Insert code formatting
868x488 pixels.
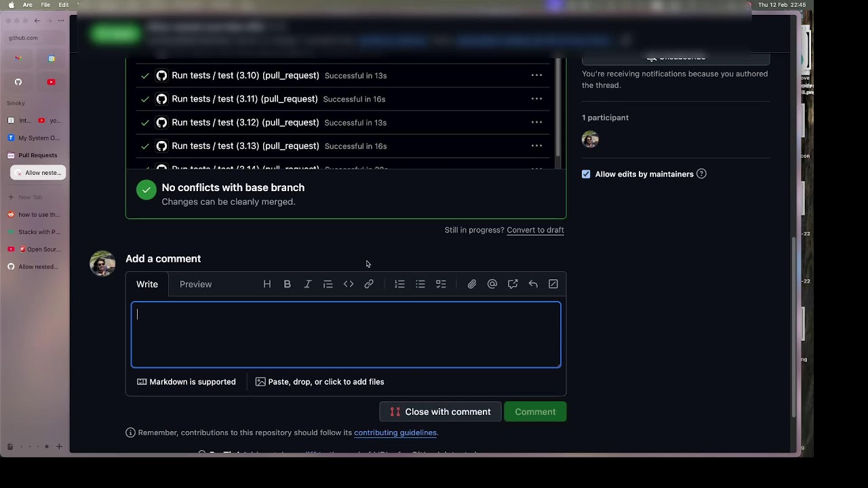click(349, 284)
